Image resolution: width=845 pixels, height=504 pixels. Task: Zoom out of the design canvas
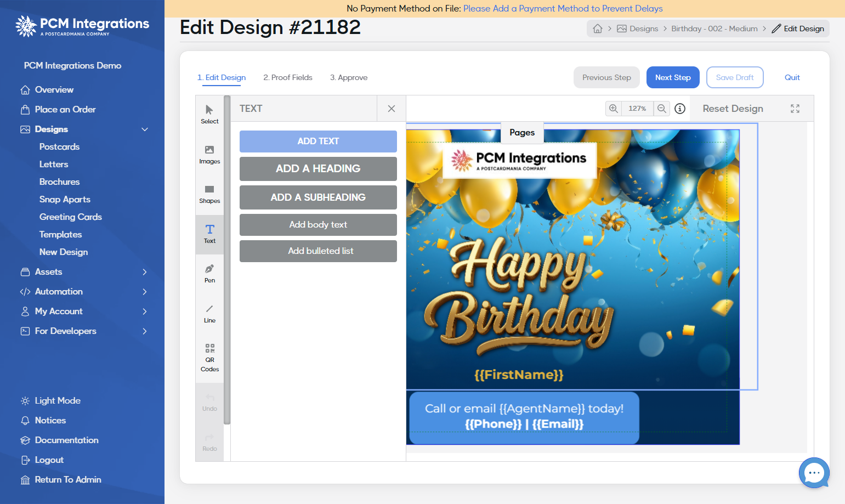[x=662, y=109]
